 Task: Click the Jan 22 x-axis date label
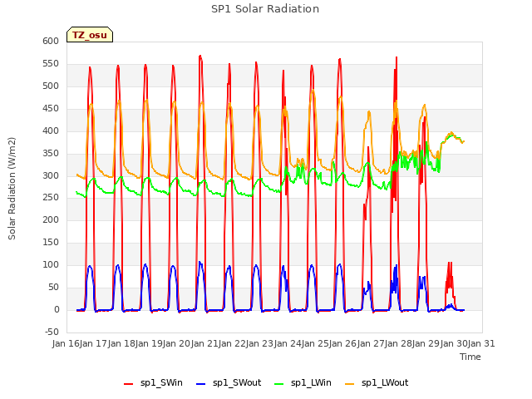232,343
